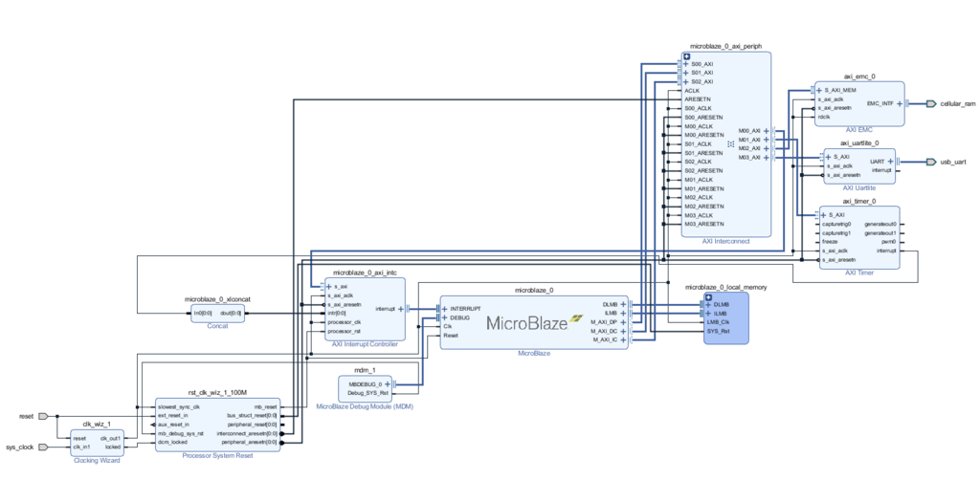Expand INTERRUPT pin on microblaze_0

(x=445, y=309)
